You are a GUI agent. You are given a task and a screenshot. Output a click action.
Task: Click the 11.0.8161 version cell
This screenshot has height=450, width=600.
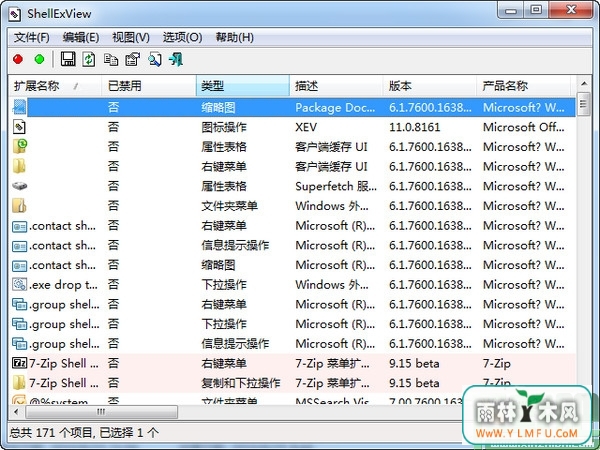(x=415, y=127)
